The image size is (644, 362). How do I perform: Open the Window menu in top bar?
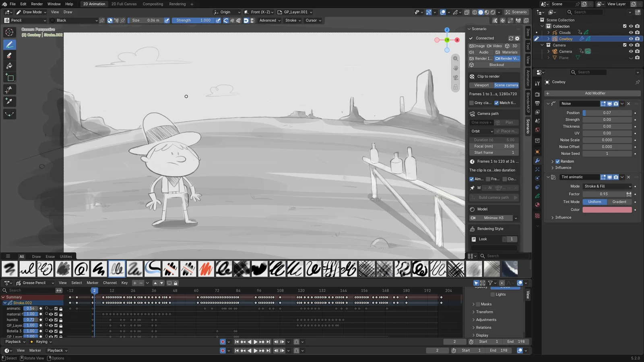[54, 4]
